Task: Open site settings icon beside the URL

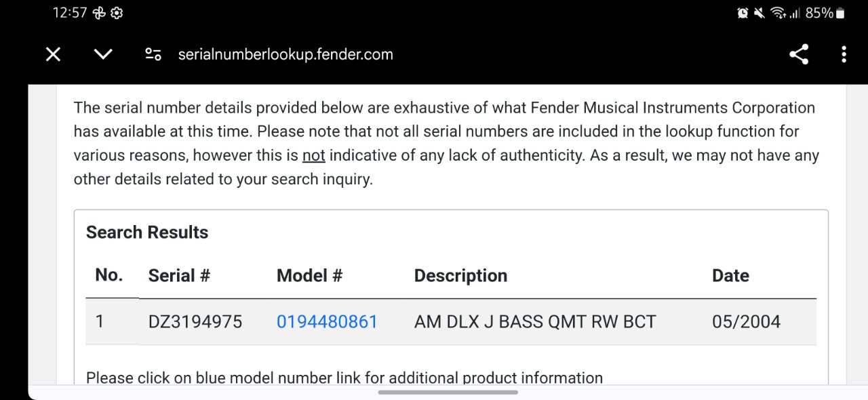Action: (153, 54)
